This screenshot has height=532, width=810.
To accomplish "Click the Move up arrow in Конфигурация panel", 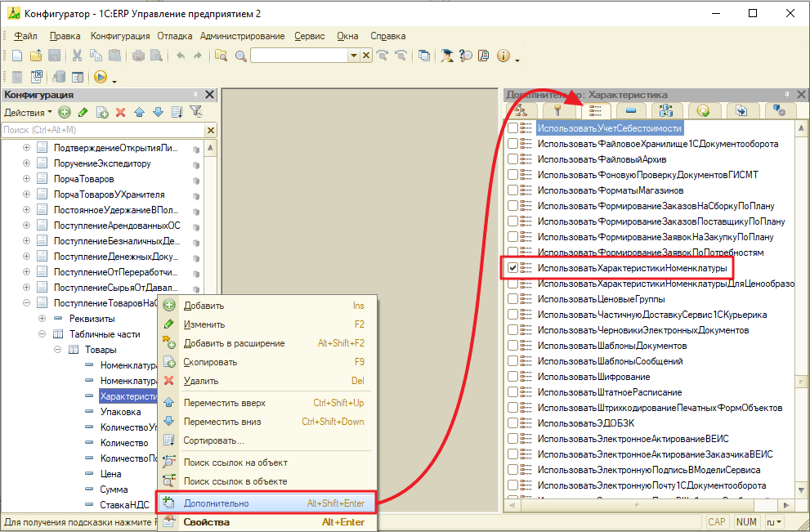I will click(x=140, y=112).
